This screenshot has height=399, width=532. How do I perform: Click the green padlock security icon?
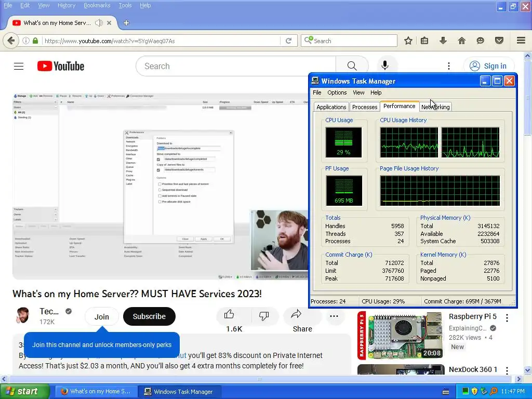pyautogui.click(x=35, y=41)
